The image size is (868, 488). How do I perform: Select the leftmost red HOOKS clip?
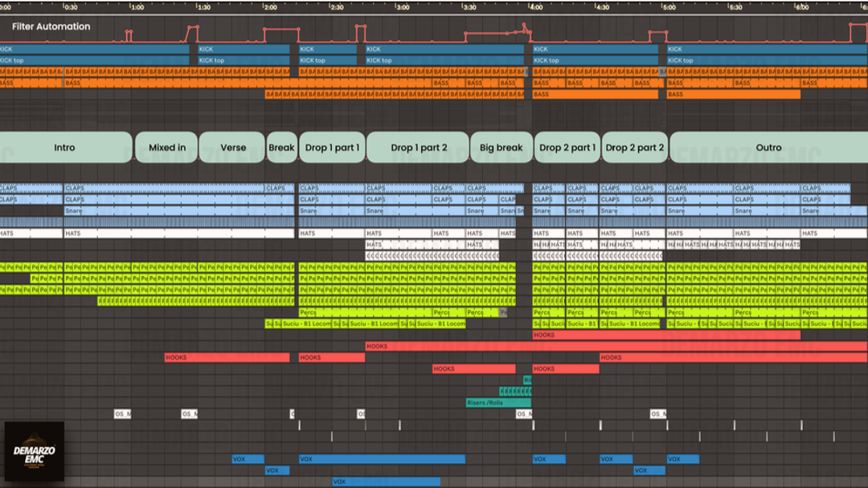point(227,358)
